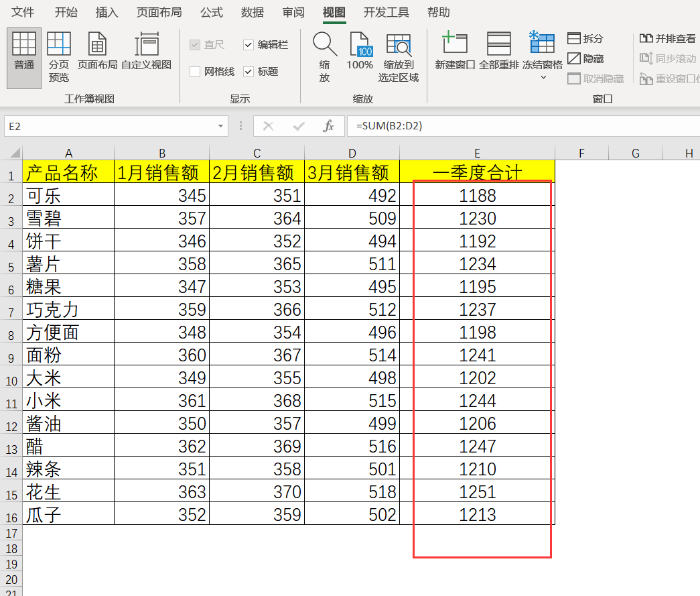Select row 18 header
Screen dimensions: 700x596
click(11, 548)
